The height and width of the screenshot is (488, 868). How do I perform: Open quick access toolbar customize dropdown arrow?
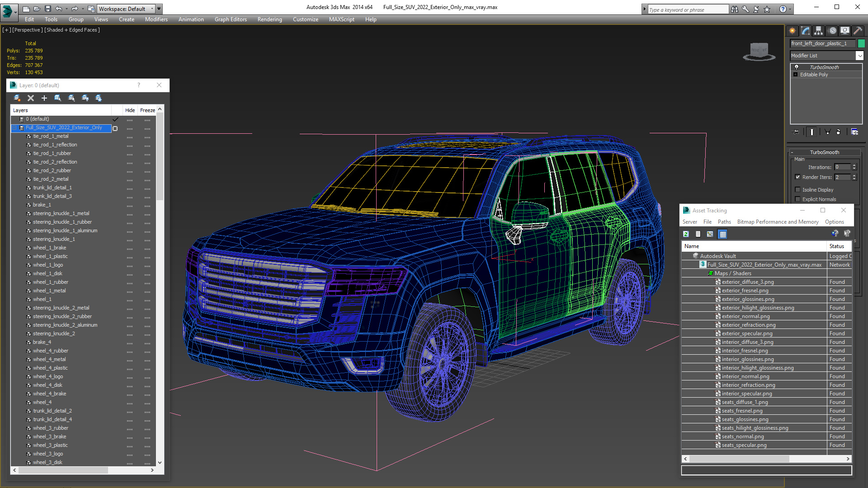(x=159, y=9)
